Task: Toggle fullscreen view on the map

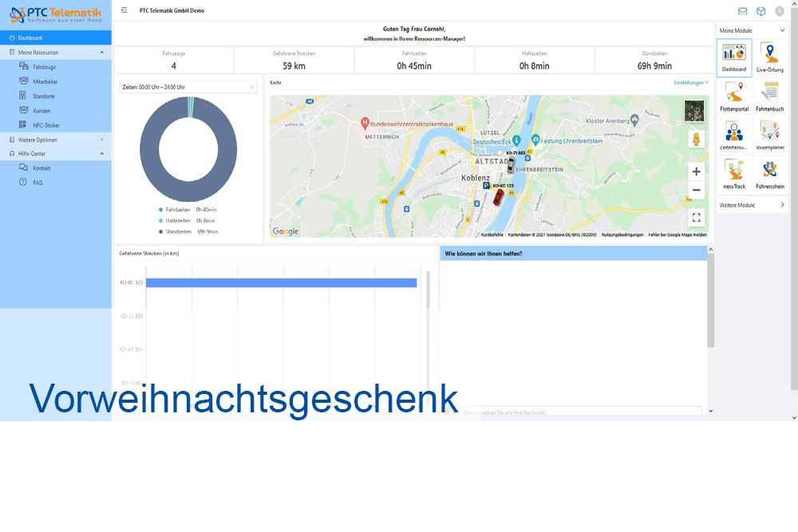Action: click(x=696, y=216)
